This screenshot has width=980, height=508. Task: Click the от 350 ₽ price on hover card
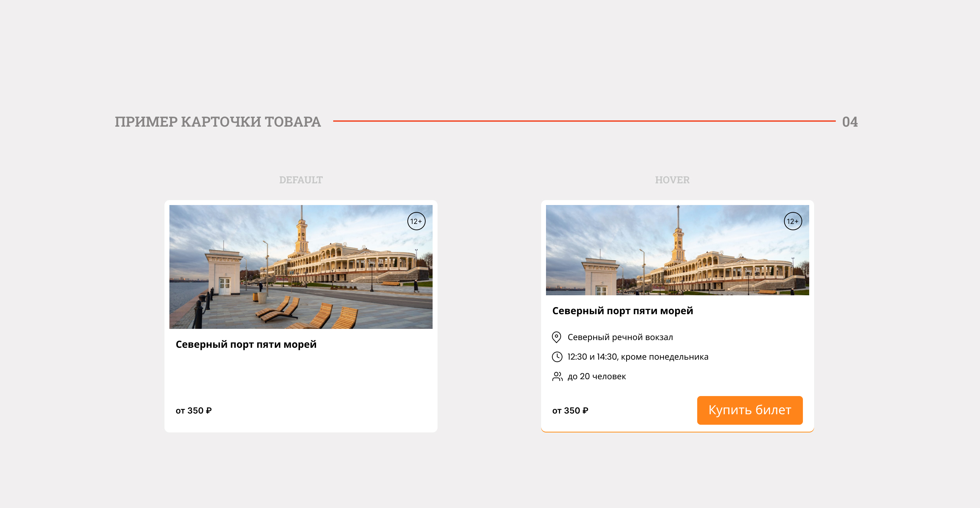point(570,411)
